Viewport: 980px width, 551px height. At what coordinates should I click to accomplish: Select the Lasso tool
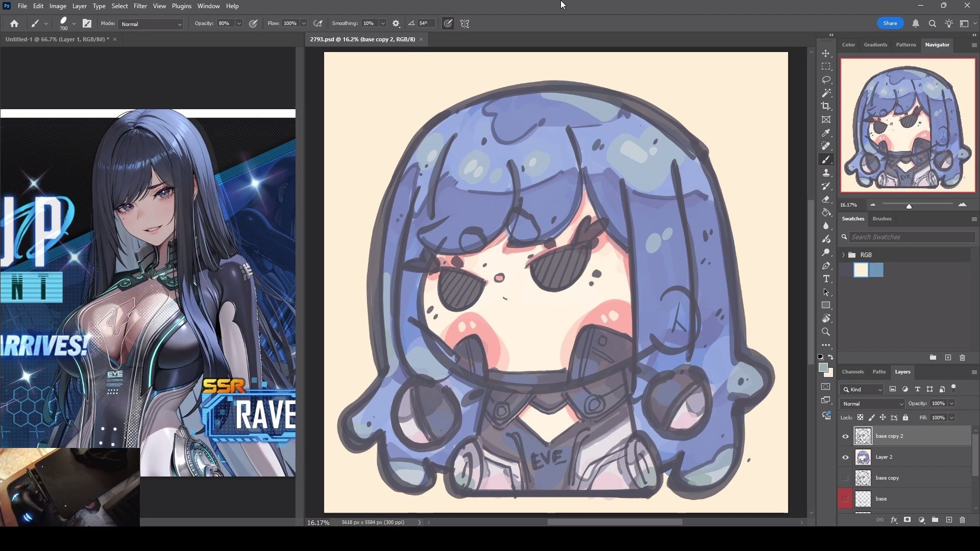(x=826, y=80)
